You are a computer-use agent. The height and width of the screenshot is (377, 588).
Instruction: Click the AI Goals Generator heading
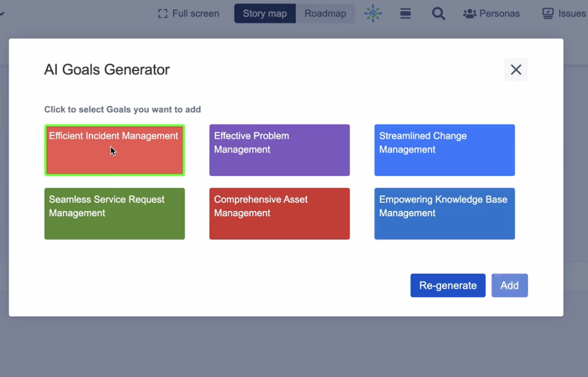point(107,70)
